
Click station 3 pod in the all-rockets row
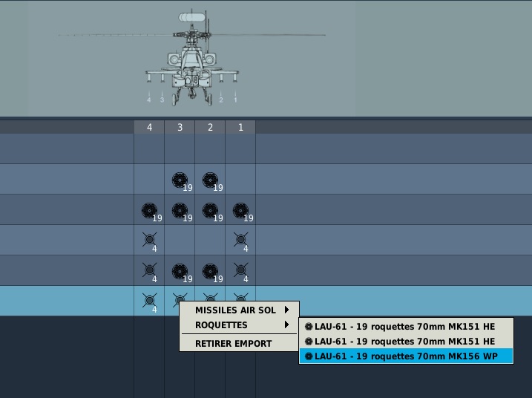(180, 211)
